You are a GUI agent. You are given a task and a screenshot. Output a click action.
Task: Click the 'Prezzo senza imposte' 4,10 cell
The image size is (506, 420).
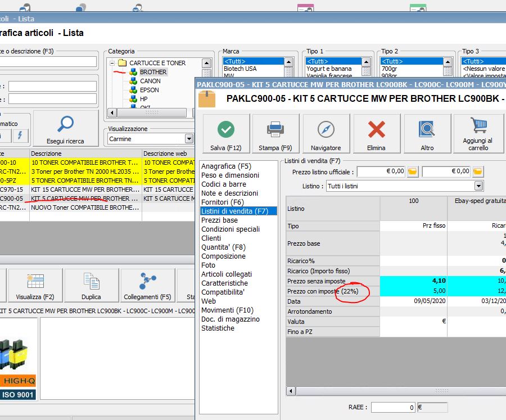pyautogui.click(x=413, y=281)
